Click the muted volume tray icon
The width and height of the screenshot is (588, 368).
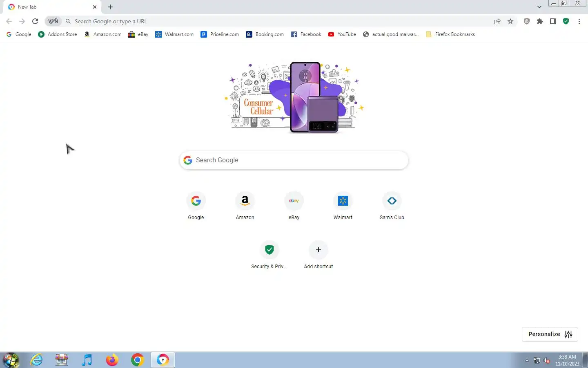coord(547,360)
